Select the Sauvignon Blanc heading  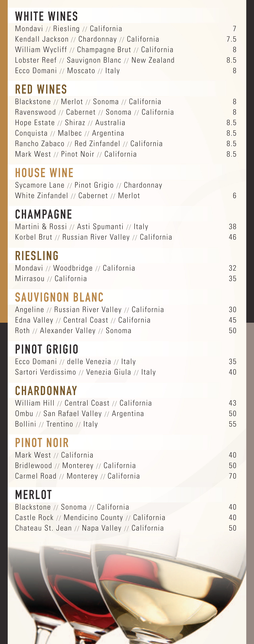59,297
